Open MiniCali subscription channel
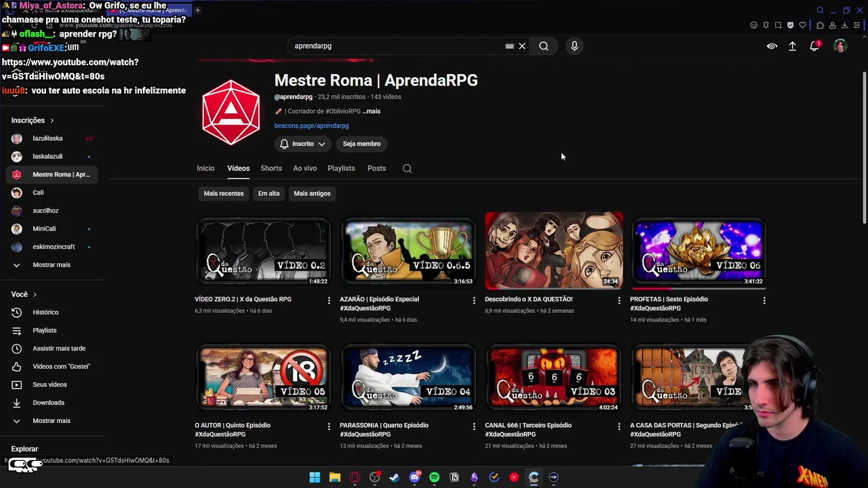The height and width of the screenshot is (488, 868). [x=51, y=228]
